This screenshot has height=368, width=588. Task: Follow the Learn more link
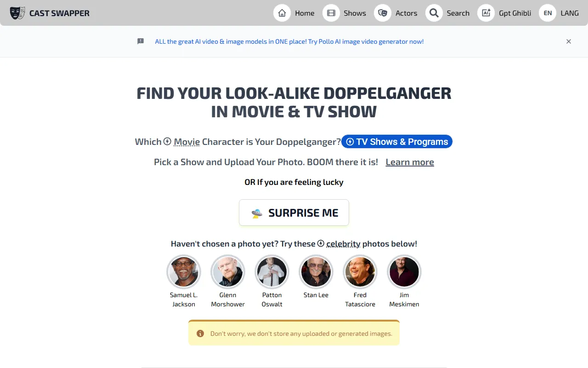410,162
